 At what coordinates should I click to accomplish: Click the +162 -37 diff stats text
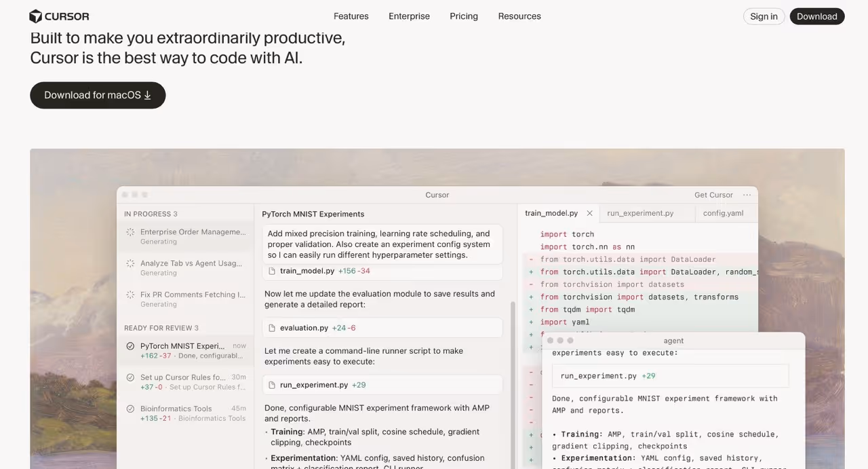click(x=155, y=356)
